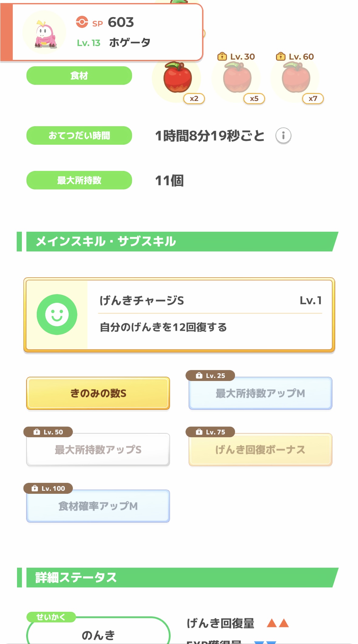Tap the unlocked apple ingredient x2 icon
Image resolution: width=358 pixels, height=644 pixels.
coord(178,78)
